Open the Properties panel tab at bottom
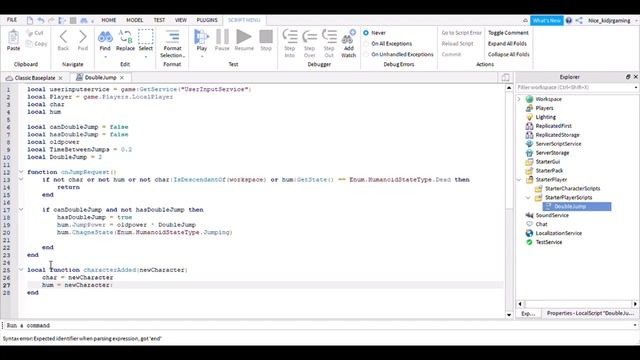 tap(590, 313)
